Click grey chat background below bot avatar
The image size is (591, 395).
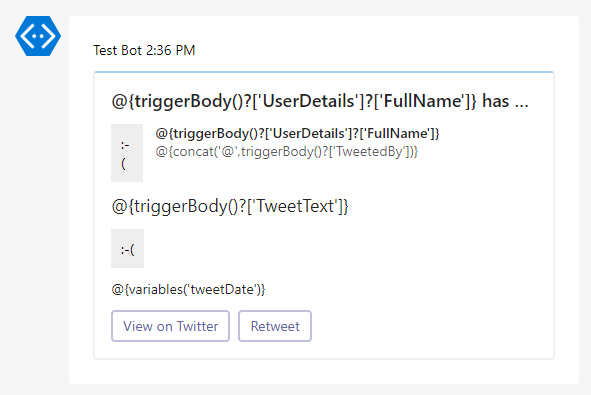(36, 226)
